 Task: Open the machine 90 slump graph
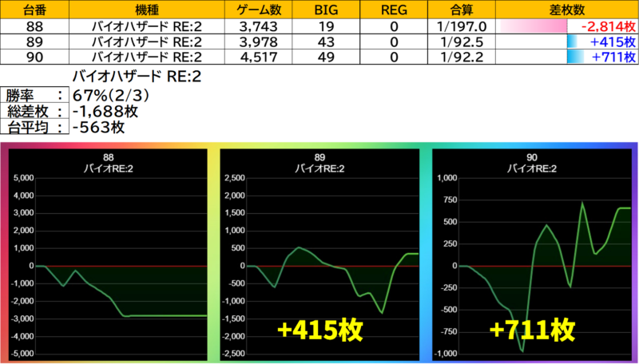click(x=532, y=255)
